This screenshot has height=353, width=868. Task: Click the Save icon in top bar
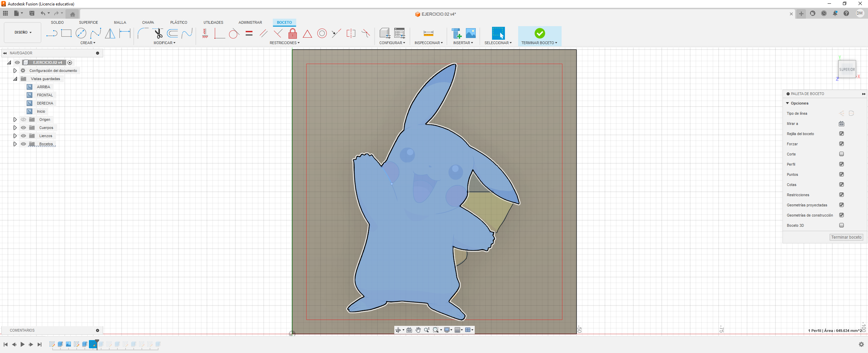(x=32, y=13)
